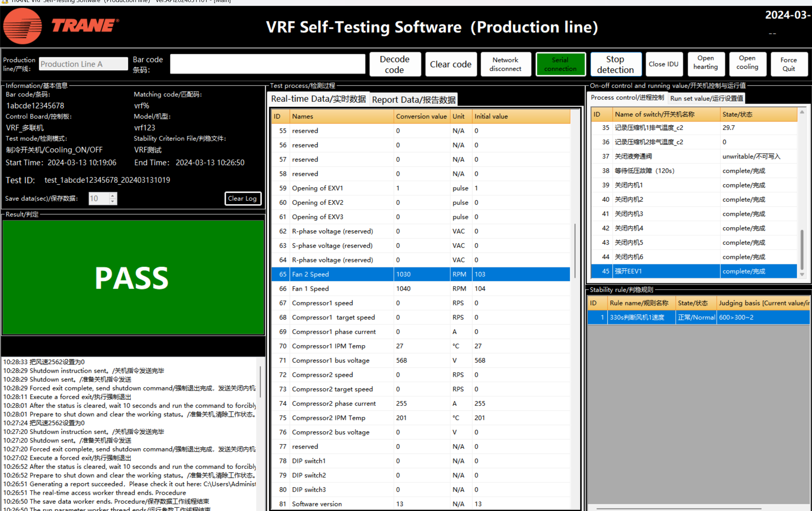Click the log panel vertical scrollbar
812x511 pixels.
[260, 382]
